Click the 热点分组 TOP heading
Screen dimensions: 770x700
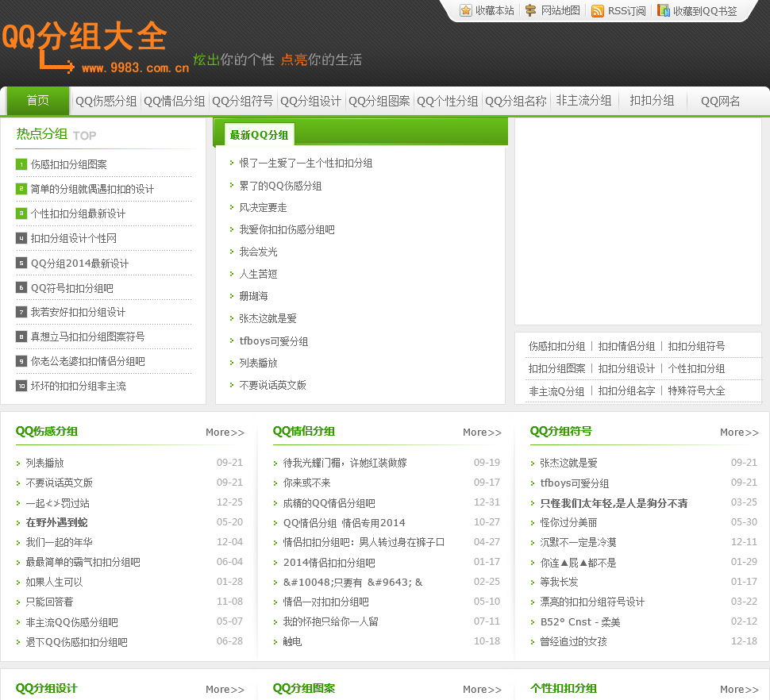[56, 134]
